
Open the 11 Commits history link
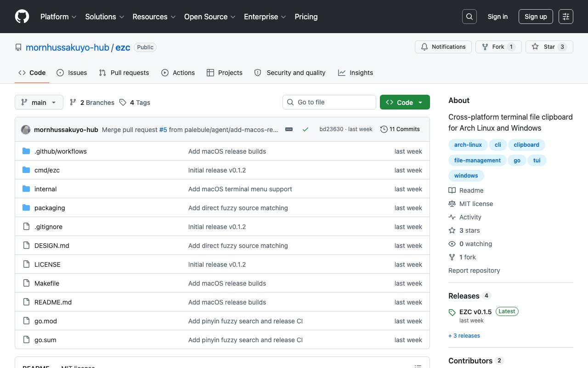tap(400, 129)
